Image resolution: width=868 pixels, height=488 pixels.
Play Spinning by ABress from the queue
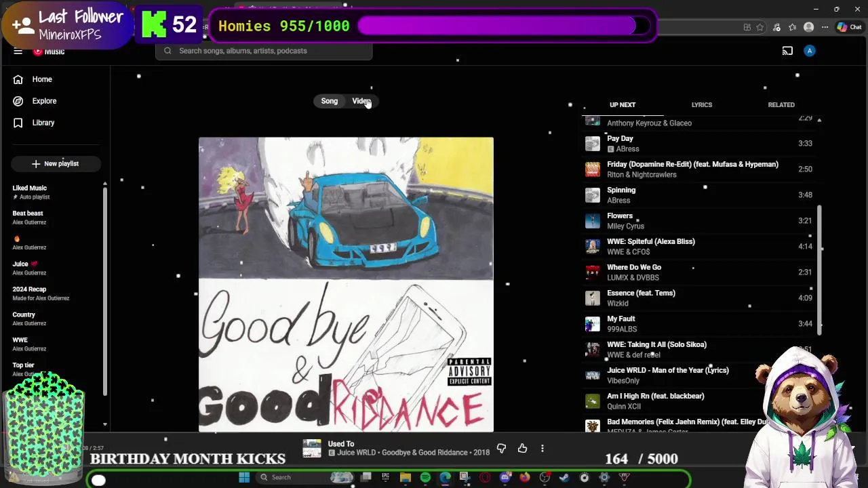tap(698, 195)
